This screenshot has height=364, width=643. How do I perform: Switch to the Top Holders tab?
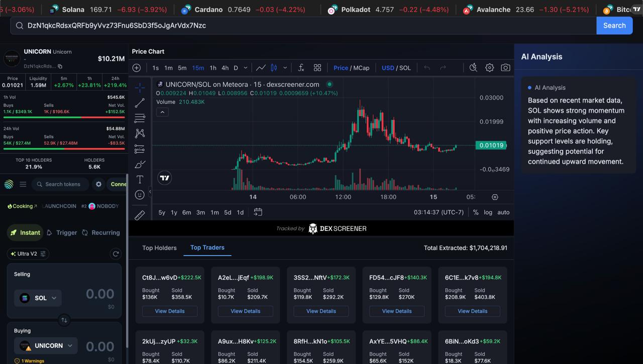pyautogui.click(x=159, y=248)
